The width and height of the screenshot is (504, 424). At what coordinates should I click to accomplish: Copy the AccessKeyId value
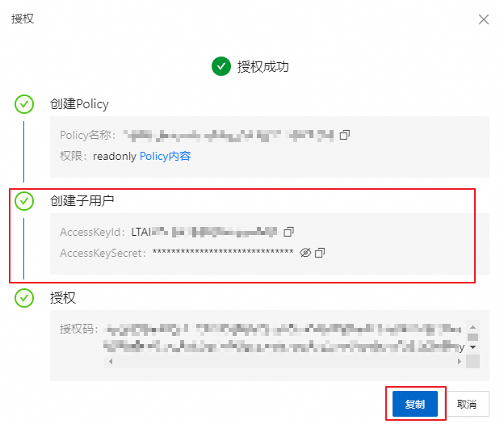[288, 232]
